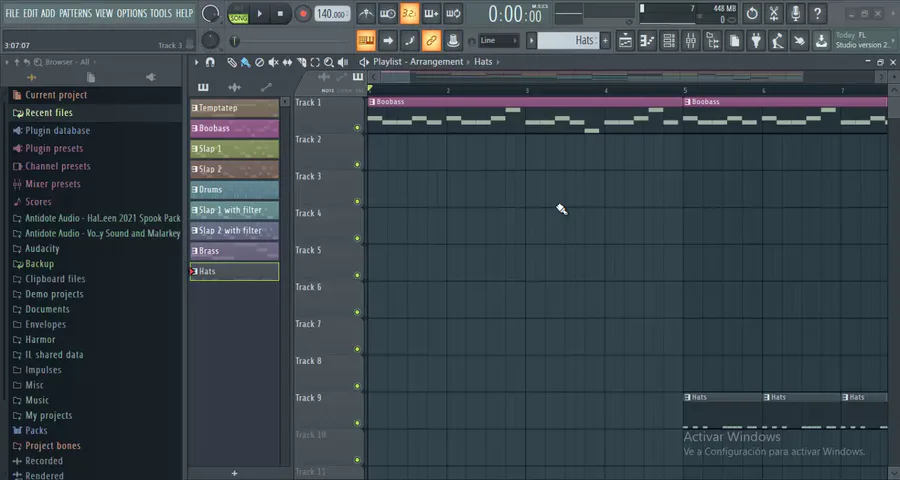Toggle Song/Pattern mode switch
Screen dimensions: 900x480
[x=238, y=13]
